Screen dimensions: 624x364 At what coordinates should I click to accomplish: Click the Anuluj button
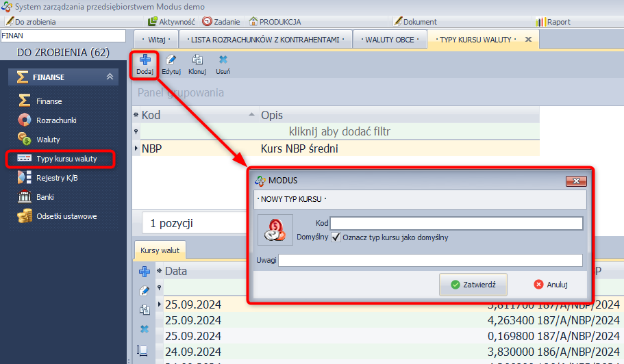[551, 285]
